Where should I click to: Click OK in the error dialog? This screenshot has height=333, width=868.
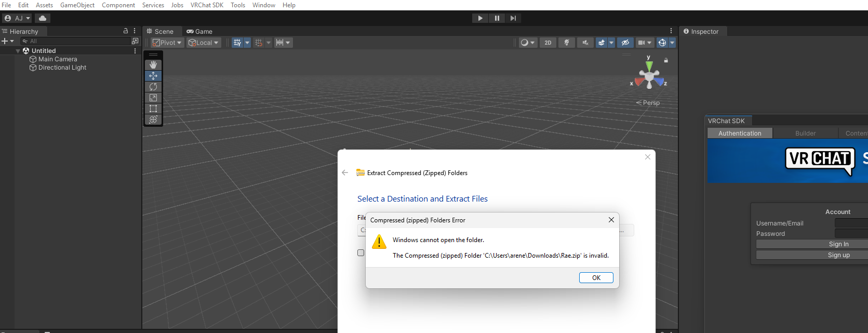pyautogui.click(x=596, y=278)
